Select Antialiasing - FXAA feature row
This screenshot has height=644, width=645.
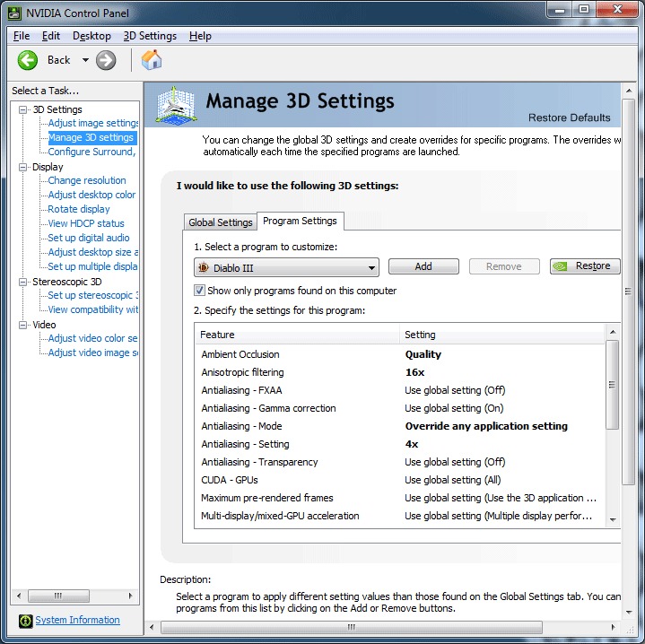pos(400,390)
